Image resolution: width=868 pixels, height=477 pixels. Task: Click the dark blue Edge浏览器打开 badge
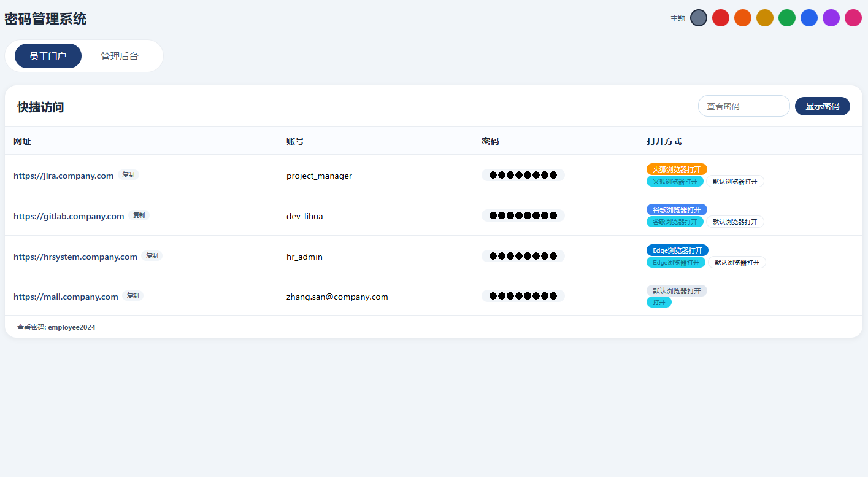coord(677,250)
